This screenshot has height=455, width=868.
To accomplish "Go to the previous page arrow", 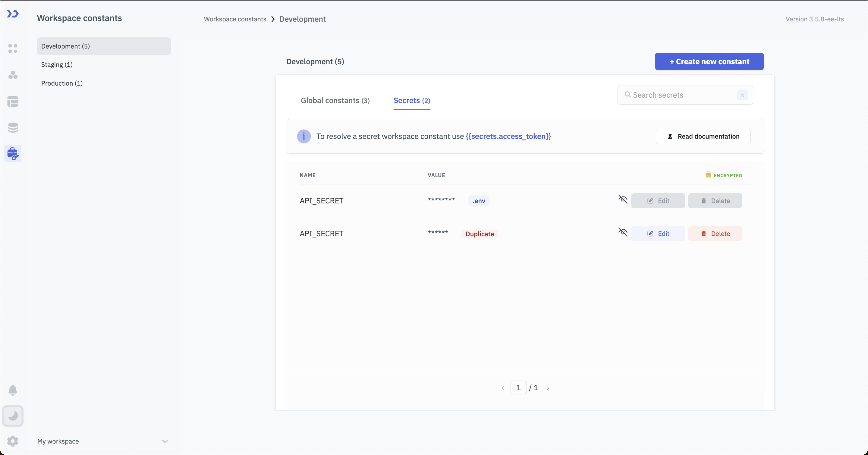I will click(x=503, y=388).
